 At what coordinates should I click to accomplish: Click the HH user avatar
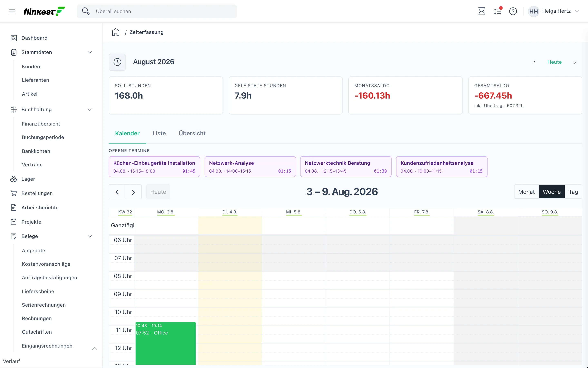coord(533,11)
